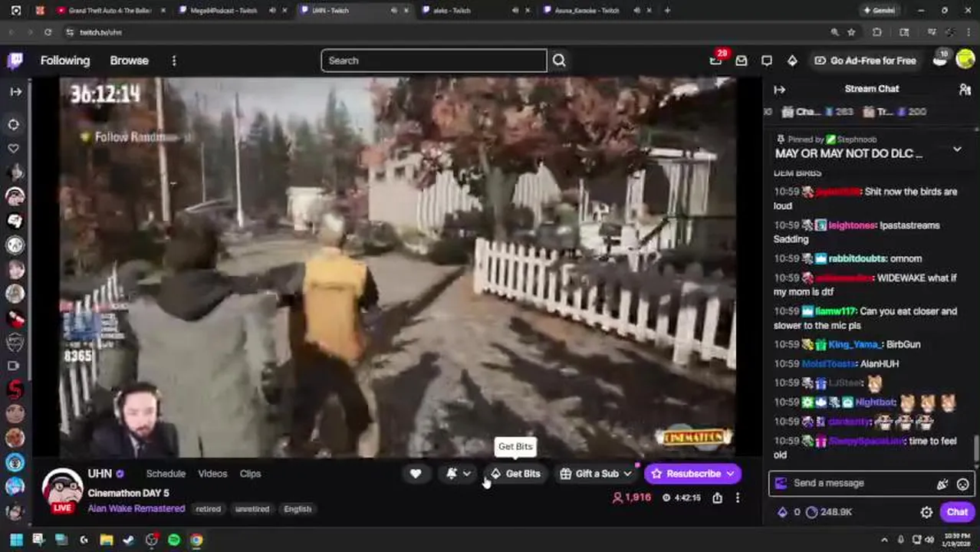Open the notification bell dropdown chevron
The image size is (980, 552).
click(466, 474)
